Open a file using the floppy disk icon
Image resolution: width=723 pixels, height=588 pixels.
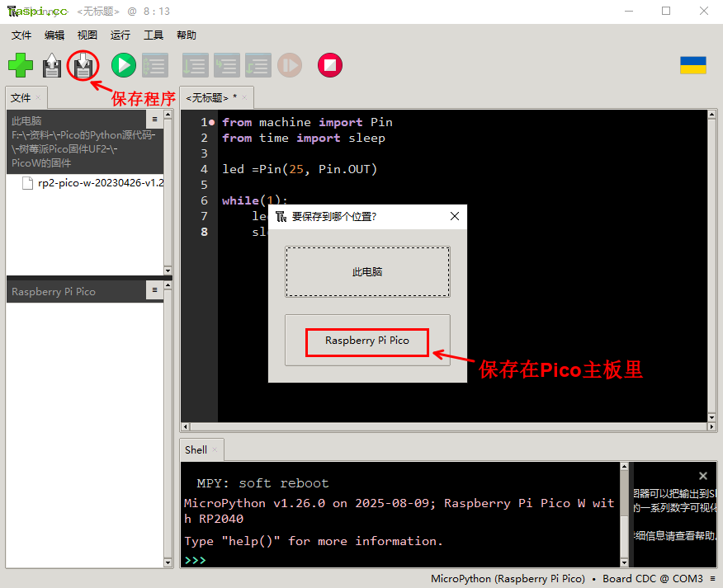click(51, 65)
